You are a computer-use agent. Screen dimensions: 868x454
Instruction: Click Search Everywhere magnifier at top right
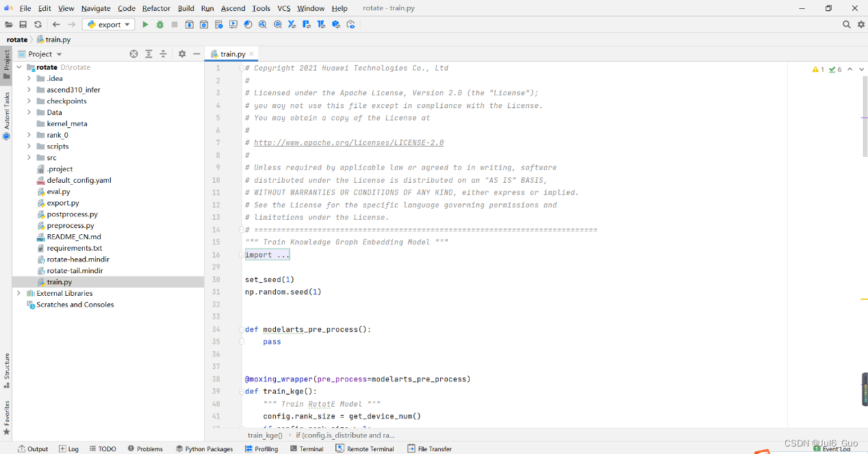847,25
